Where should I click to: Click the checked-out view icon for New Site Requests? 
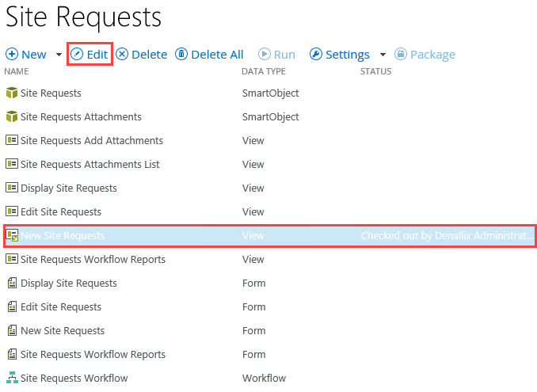12,235
